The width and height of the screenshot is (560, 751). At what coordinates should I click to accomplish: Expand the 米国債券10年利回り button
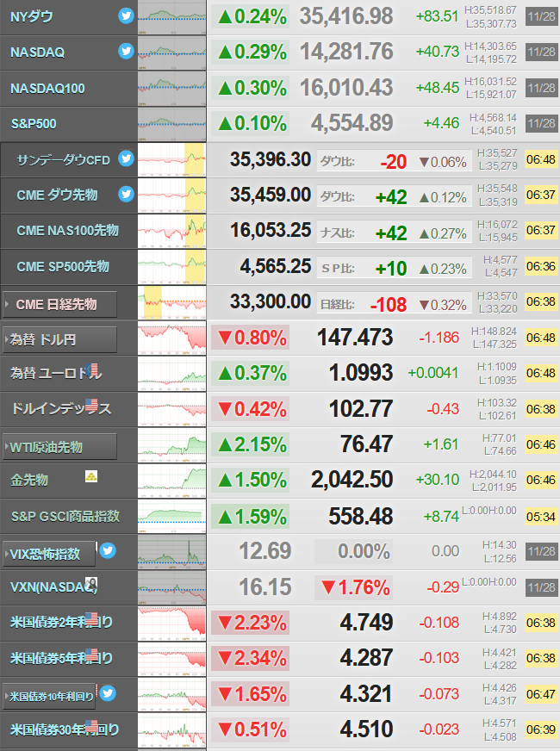pos(49,696)
